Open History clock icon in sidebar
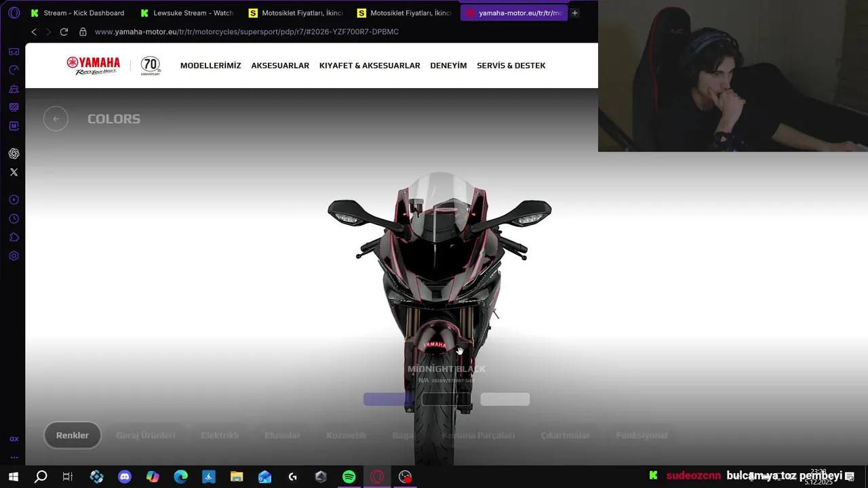868x488 pixels. (x=14, y=219)
